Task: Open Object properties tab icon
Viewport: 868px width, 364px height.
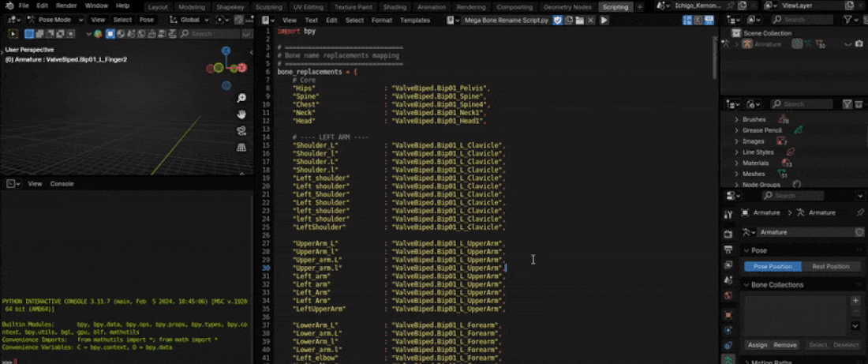Action: [728, 315]
